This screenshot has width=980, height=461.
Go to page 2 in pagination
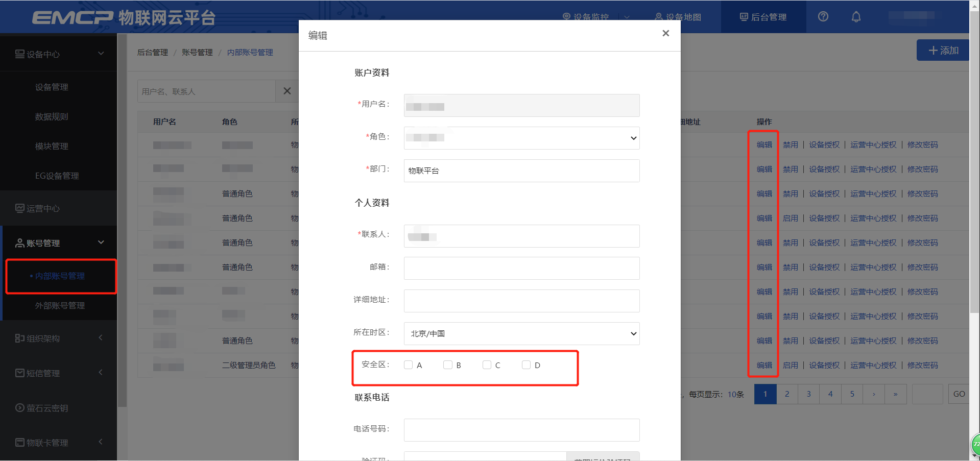coord(787,394)
